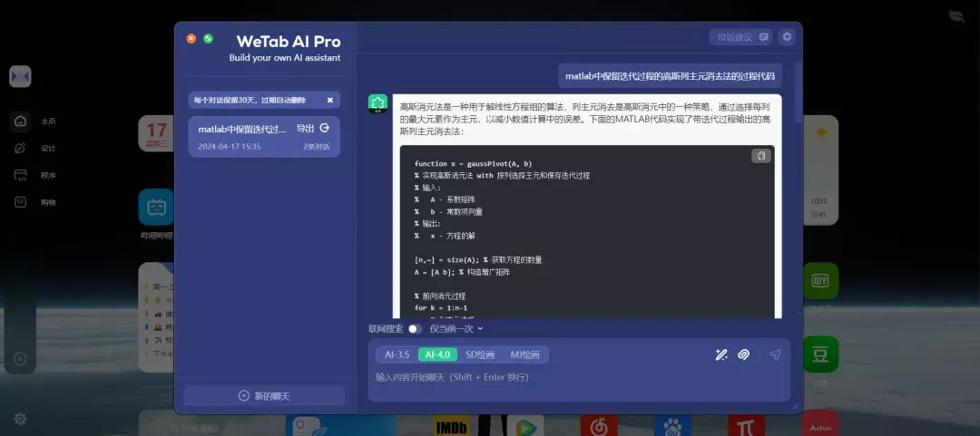Open the green 豆 Douban shortcut
This screenshot has height=436, width=980.
coord(820,354)
